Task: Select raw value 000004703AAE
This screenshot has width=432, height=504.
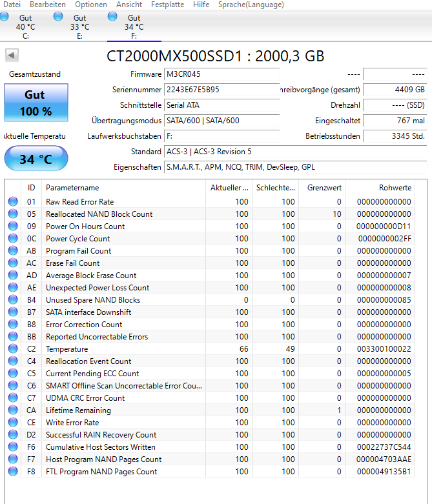Action: [x=384, y=459]
